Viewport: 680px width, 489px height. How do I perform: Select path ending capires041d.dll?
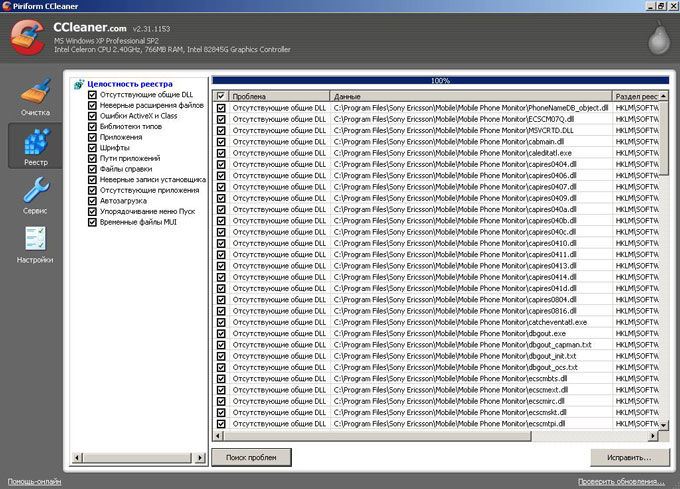click(455, 288)
